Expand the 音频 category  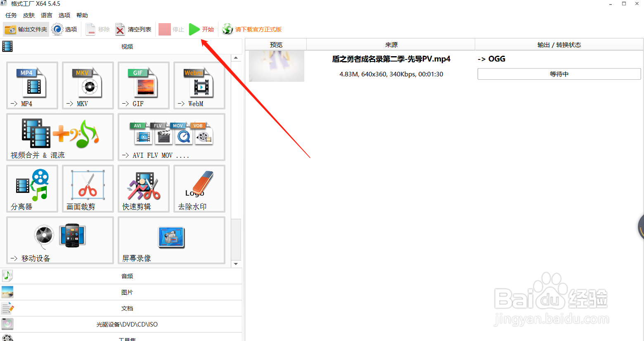121,276
